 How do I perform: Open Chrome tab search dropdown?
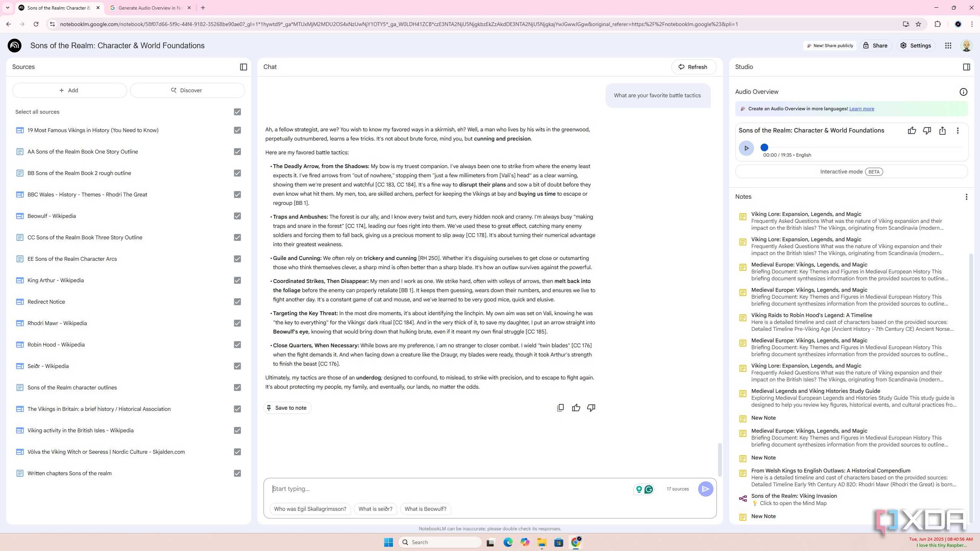[7, 8]
